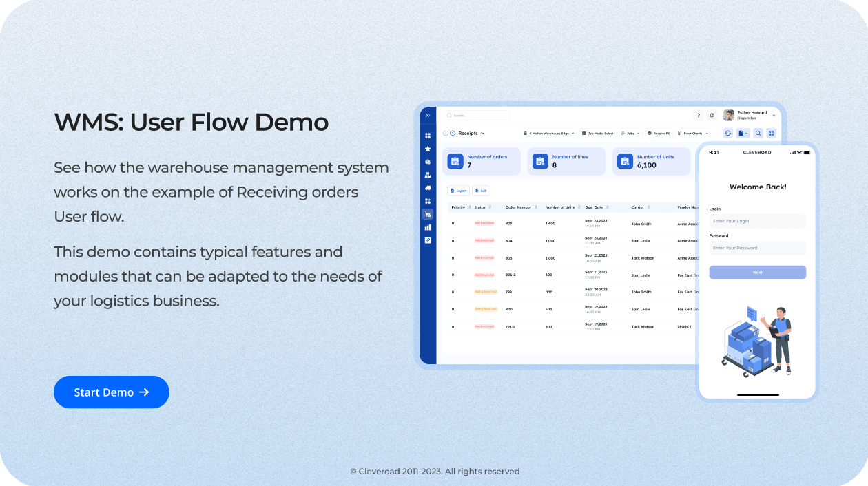Click the help question mark icon
The image size is (868, 486).
[x=698, y=116]
